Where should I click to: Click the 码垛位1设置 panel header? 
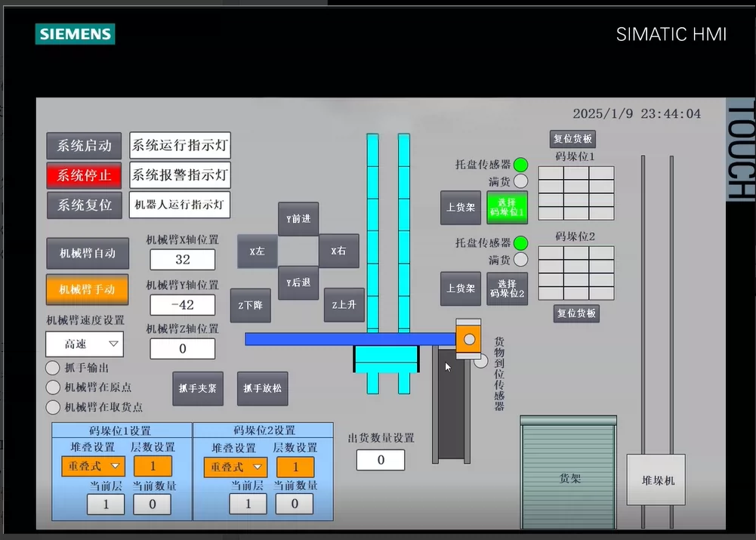point(122,430)
